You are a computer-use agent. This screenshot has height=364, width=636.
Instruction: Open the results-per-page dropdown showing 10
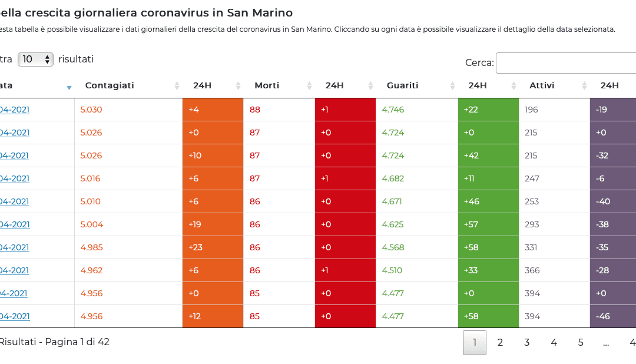click(35, 59)
